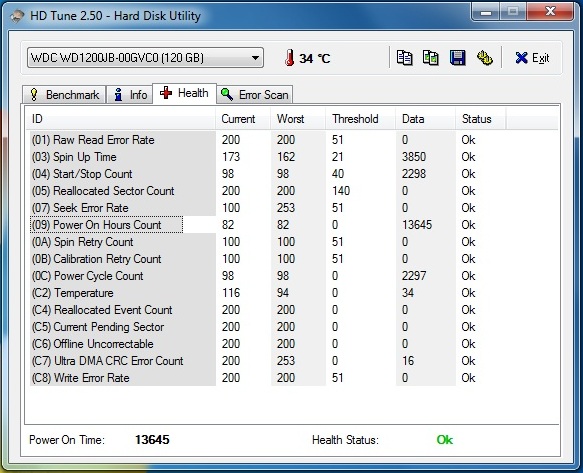Click the Threshold column header

(x=360, y=119)
